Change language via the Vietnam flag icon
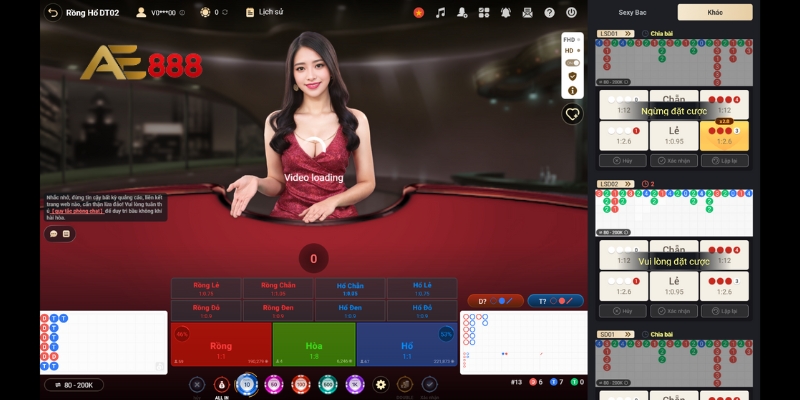Viewport: 800px width, 400px height. pyautogui.click(x=419, y=13)
